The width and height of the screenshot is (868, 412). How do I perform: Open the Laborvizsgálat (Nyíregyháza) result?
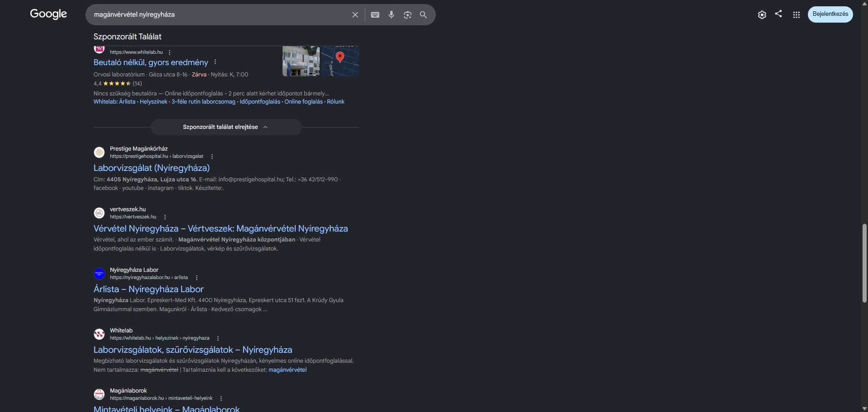151,168
